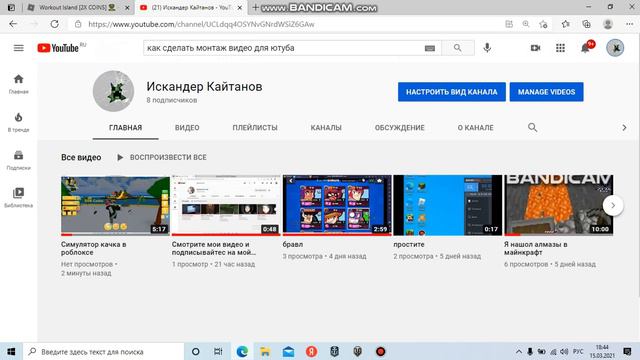Viewport: 640px width, 360px height.
Task: Open the on-screen keyboard in search box
Action: click(429, 48)
